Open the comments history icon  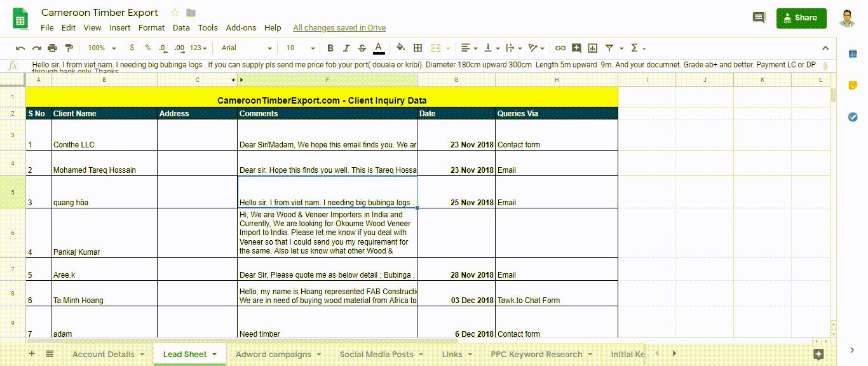[759, 18]
